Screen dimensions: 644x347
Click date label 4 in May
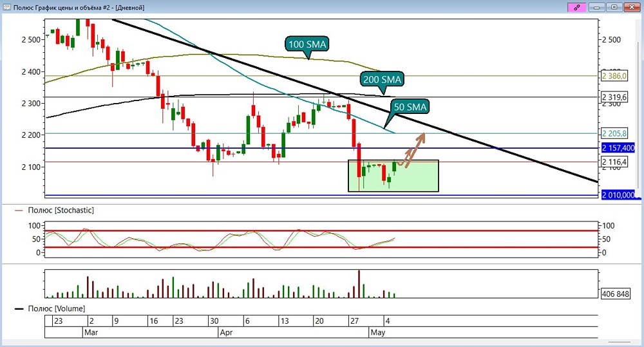click(x=387, y=321)
